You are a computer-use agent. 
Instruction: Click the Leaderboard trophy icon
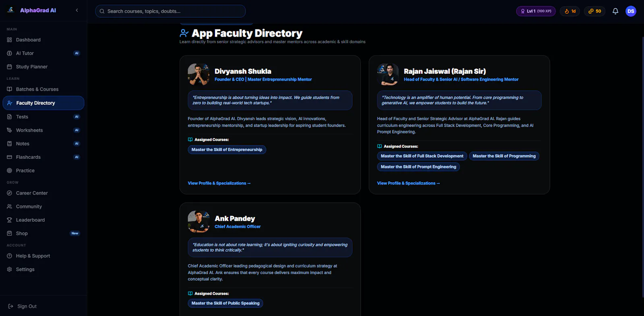tap(9, 220)
